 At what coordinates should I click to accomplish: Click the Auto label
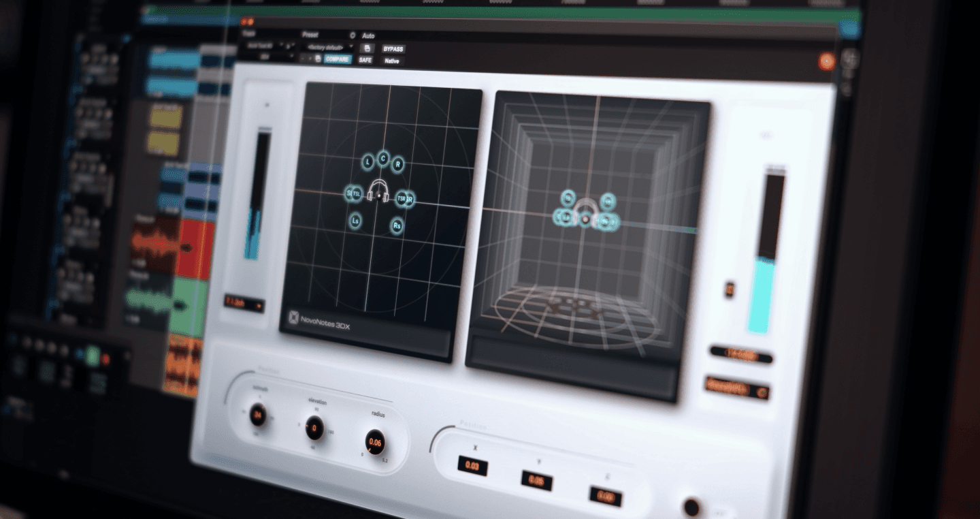[x=368, y=35]
